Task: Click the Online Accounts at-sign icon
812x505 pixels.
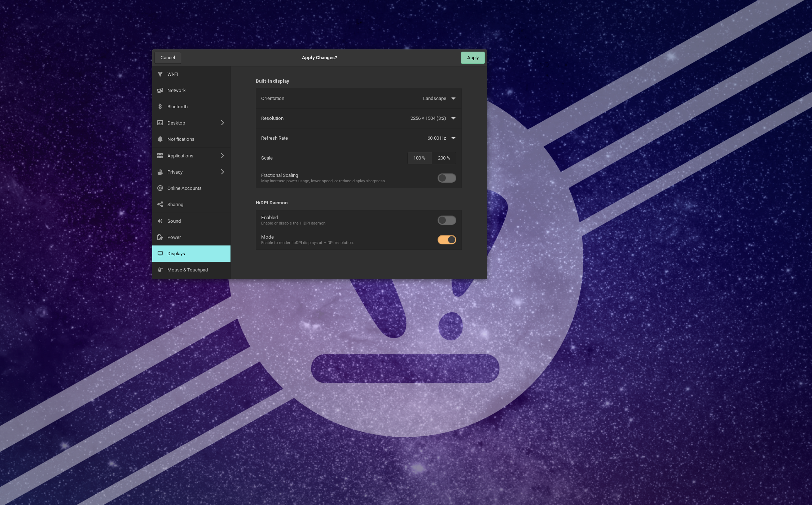Action: click(x=160, y=188)
